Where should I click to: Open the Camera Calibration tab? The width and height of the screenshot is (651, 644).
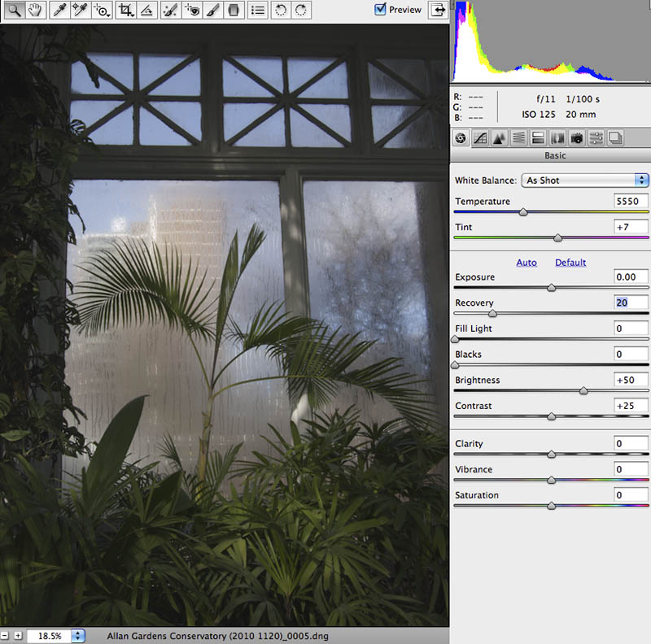click(x=577, y=137)
